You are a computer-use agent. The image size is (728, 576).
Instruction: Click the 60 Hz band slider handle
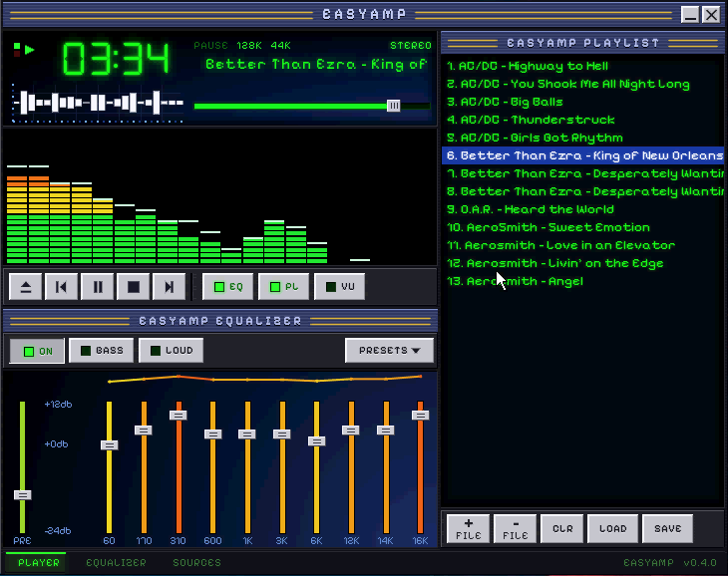pos(109,445)
